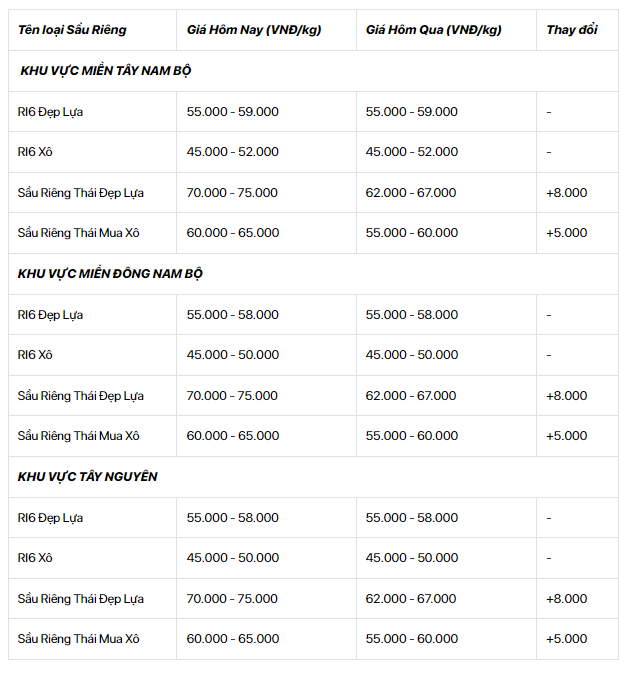Click the 'Giá Hôm Nay (VNĐ/kg)' header

click(x=254, y=30)
